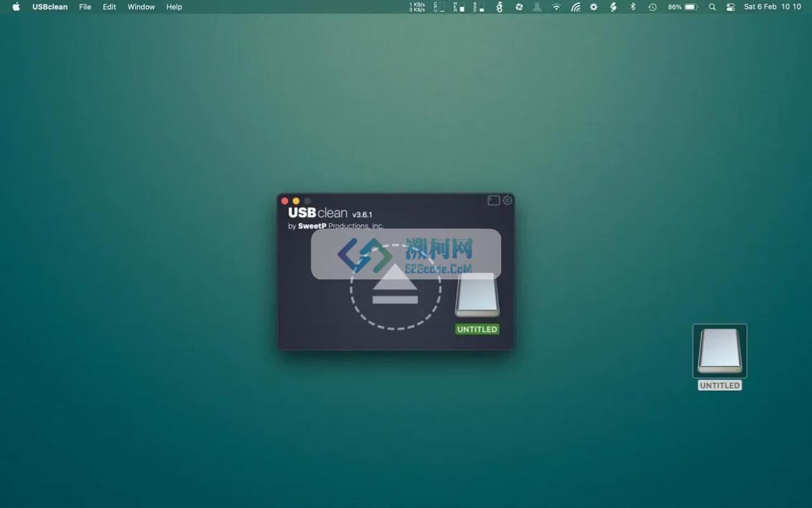Click the pinwheel fan icon in the menu bar
812x508 pixels.
point(519,7)
